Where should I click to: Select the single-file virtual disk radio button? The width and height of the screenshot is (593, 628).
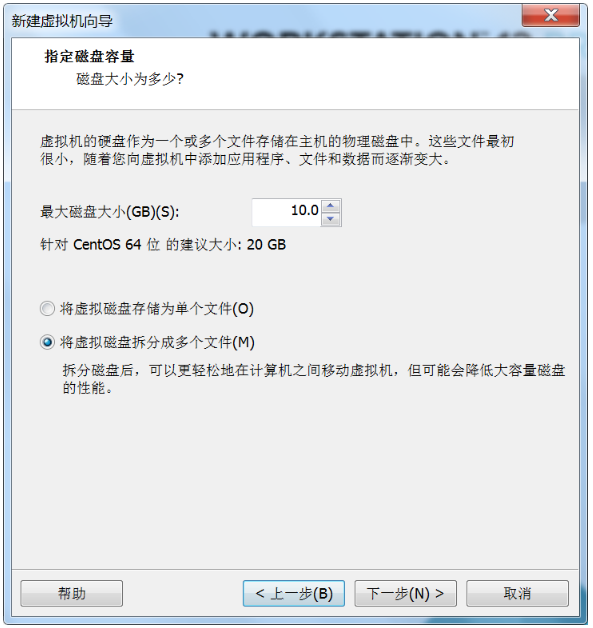(x=47, y=309)
